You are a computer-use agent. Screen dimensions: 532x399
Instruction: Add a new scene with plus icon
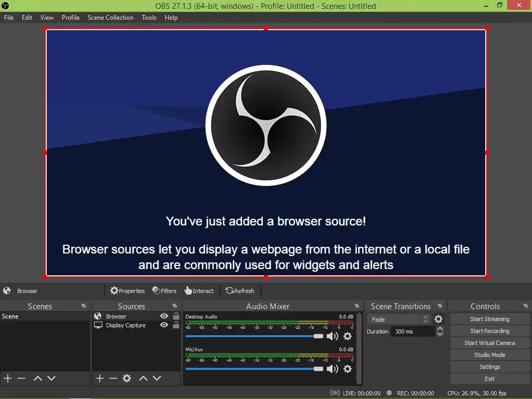8,378
